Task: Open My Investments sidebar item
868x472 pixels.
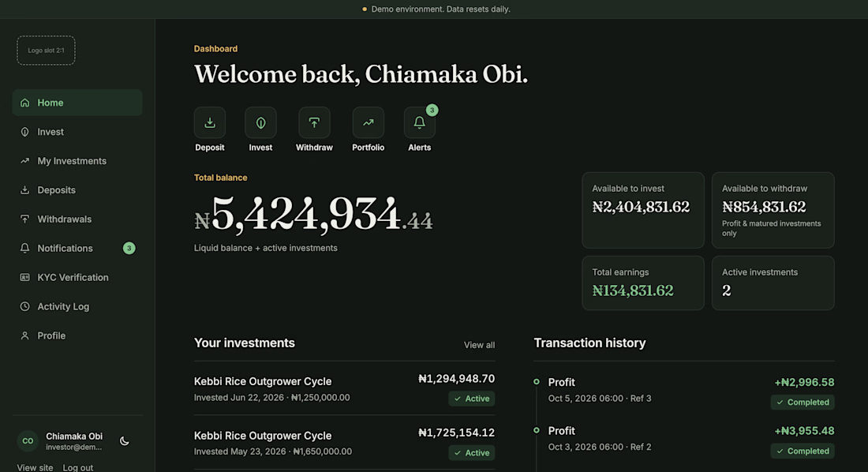Action: coord(77,161)
